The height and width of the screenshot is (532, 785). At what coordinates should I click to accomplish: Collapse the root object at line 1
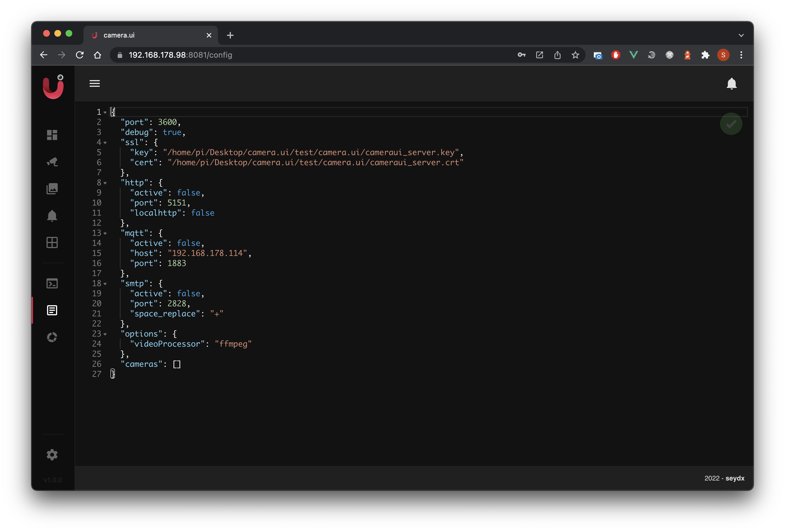click(105, 112)
